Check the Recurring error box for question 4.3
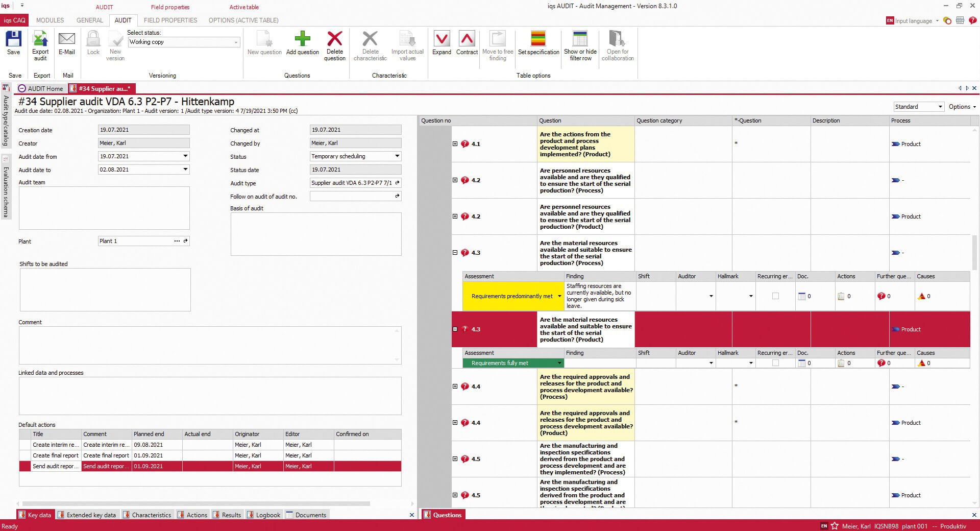The width and height of the screenshot is (980, 531). pyautogui.click(x=775, y=296)
